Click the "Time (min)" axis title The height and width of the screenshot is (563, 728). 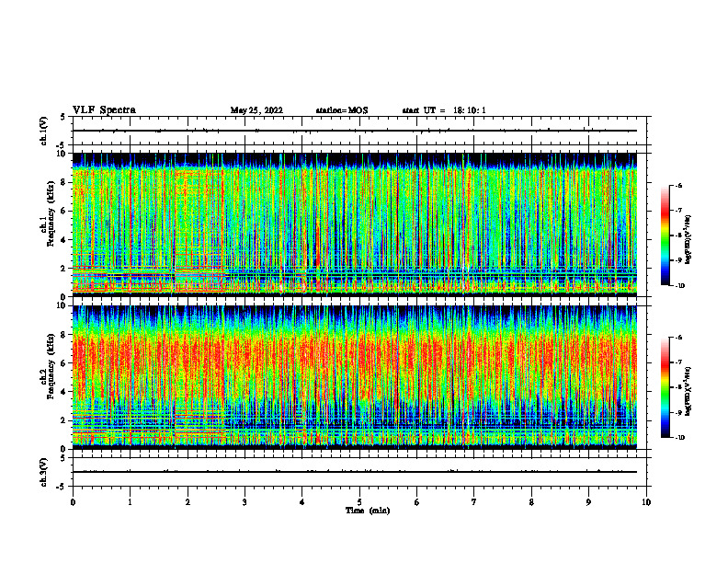click(368, 511)
